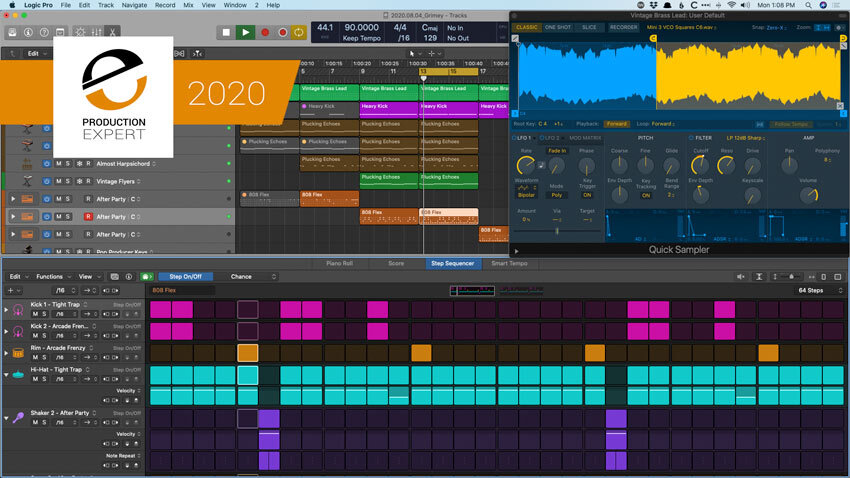Image resolution: width=850 pixels, height=478 pixels.
Task: Toggle the Pitch Key Tracking ON button
Action: [646, 195]
